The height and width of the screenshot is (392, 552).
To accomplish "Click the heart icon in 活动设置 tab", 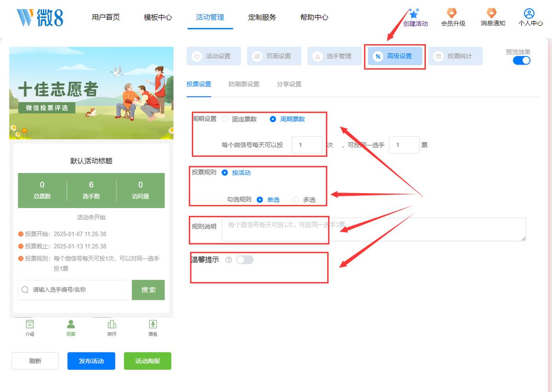I will coord(197,56).
